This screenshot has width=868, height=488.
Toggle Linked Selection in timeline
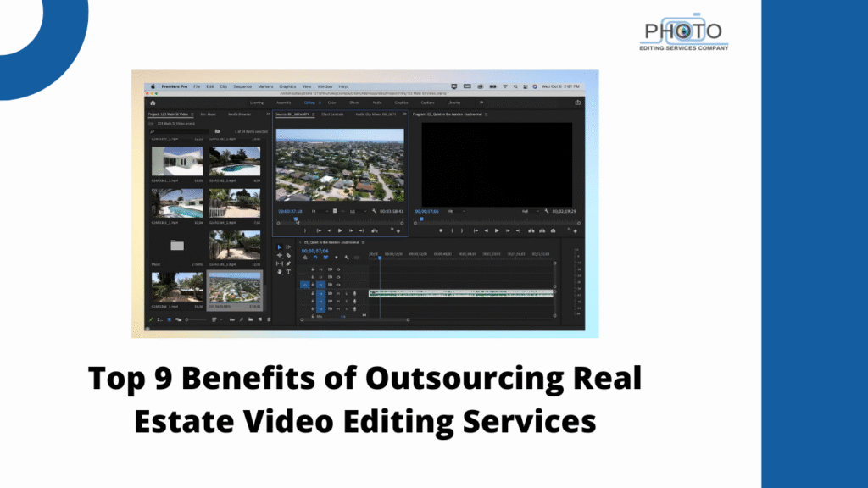pyautogui.click(x=325, y=258)
